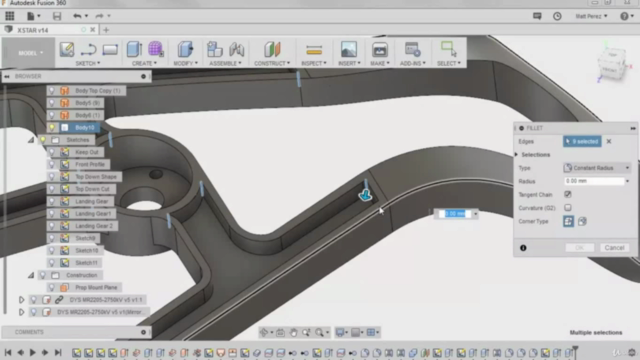The width and height of the screenshot is (640, 360).
Task: Open the notifications comment icon
Action: (537, 16)
